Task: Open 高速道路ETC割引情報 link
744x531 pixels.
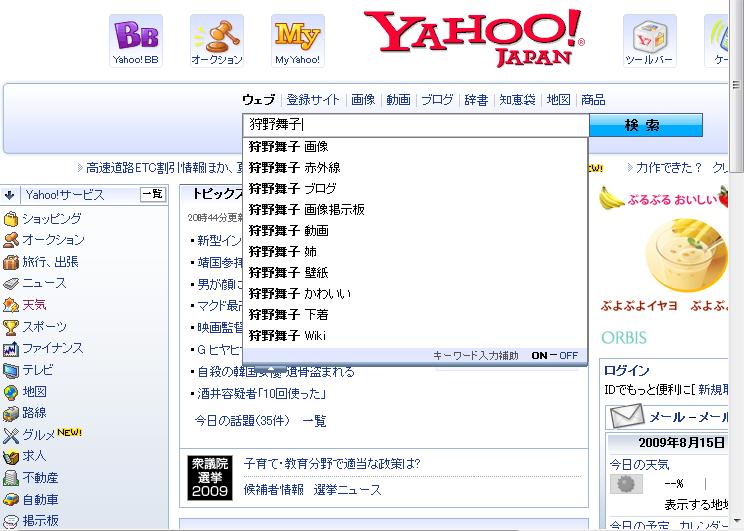Action: click(164, 168)
